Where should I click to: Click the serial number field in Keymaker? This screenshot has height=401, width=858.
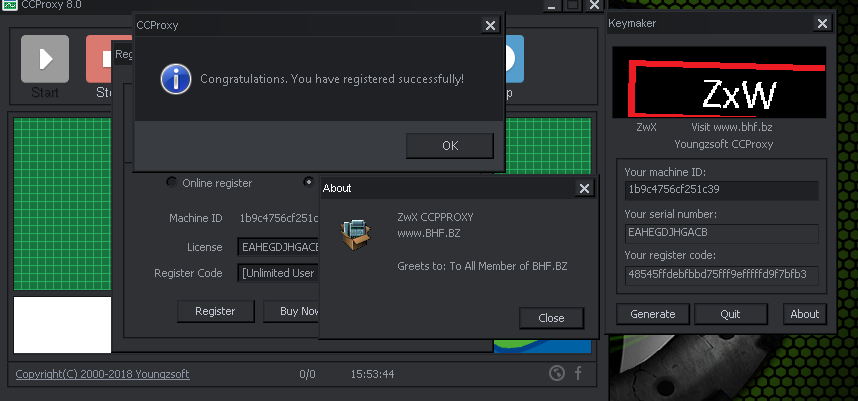pos(722,233)
